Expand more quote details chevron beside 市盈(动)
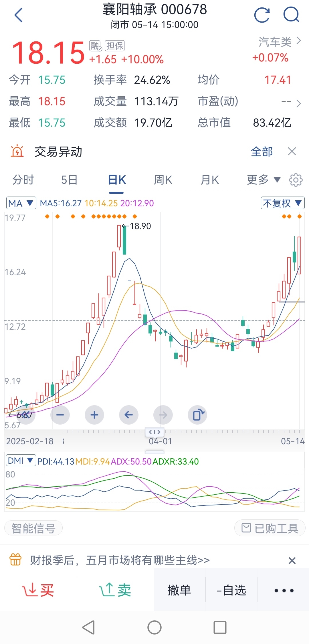This screenshot has height=644, width=309. [298, 103]
